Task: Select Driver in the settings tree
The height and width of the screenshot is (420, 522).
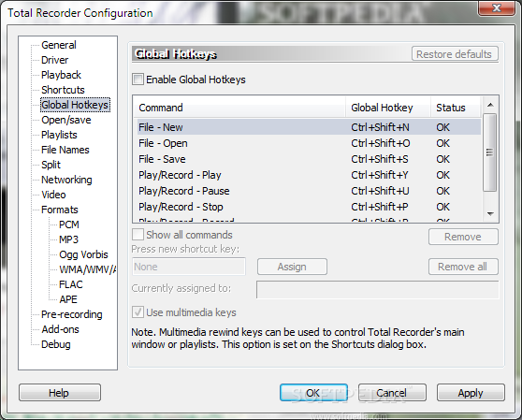Action: [54, 60]
